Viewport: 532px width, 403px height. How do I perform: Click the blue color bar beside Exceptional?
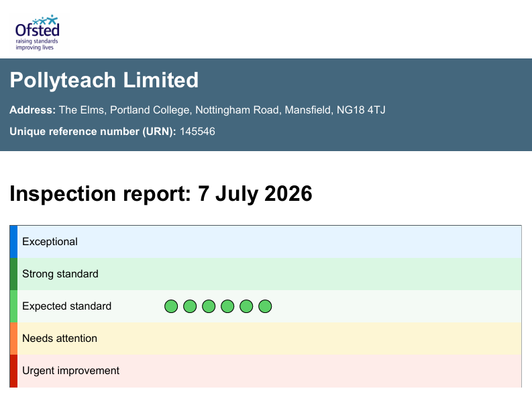click(x=13, y=242)
